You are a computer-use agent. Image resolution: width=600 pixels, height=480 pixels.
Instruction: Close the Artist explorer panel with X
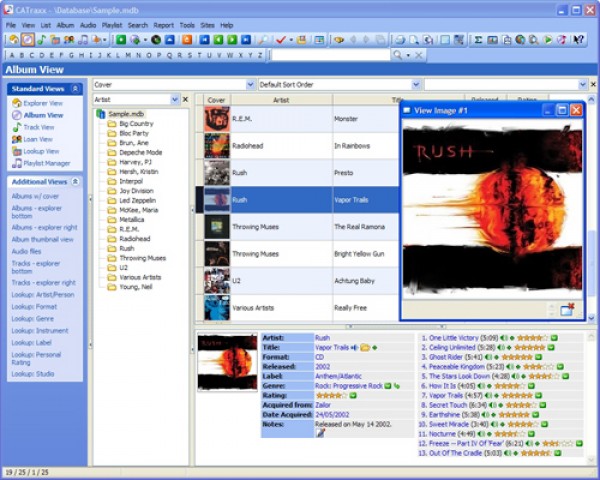[185, 100]
